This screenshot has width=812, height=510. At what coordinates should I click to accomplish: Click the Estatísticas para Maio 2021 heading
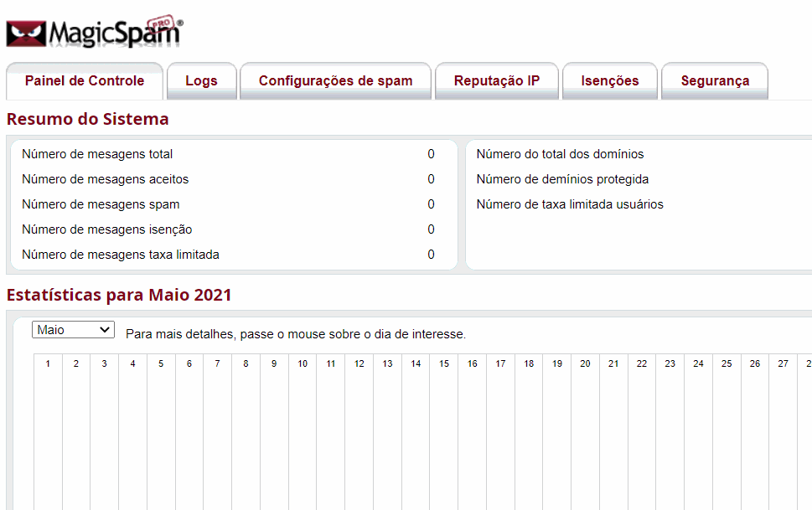pyautogui.click(x=119, y=295)
